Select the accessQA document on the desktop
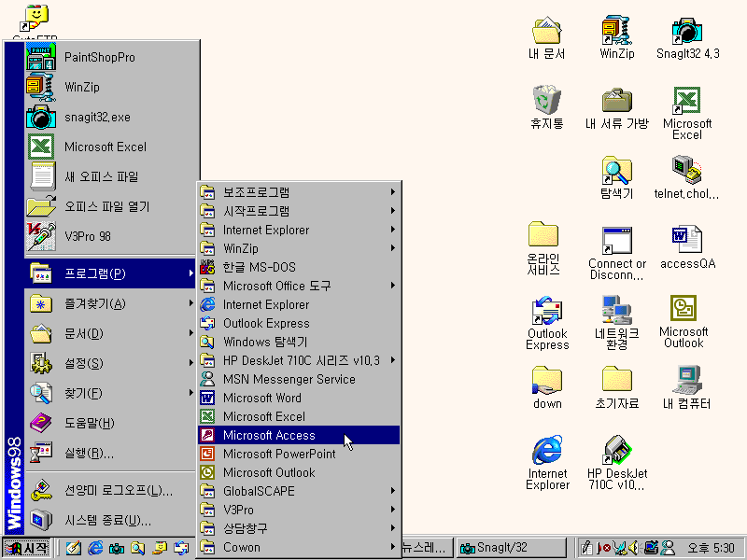Image resolution: width=747 pixels, height=560 pixels. [x=687, y=247]
